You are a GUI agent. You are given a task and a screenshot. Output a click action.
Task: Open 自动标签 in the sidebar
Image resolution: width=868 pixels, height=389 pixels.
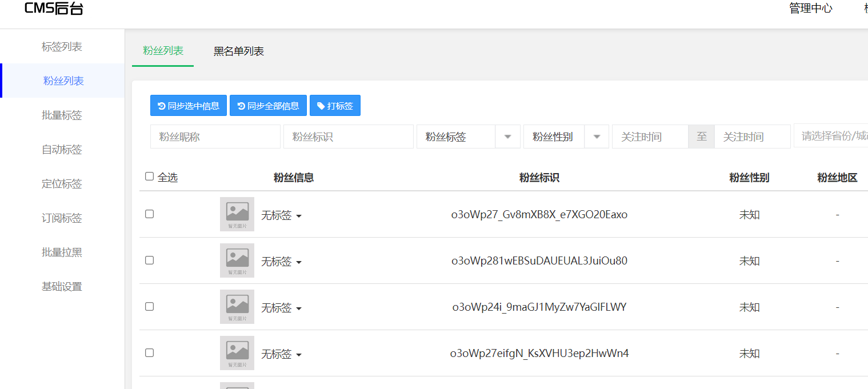click(x=62, y=149)
